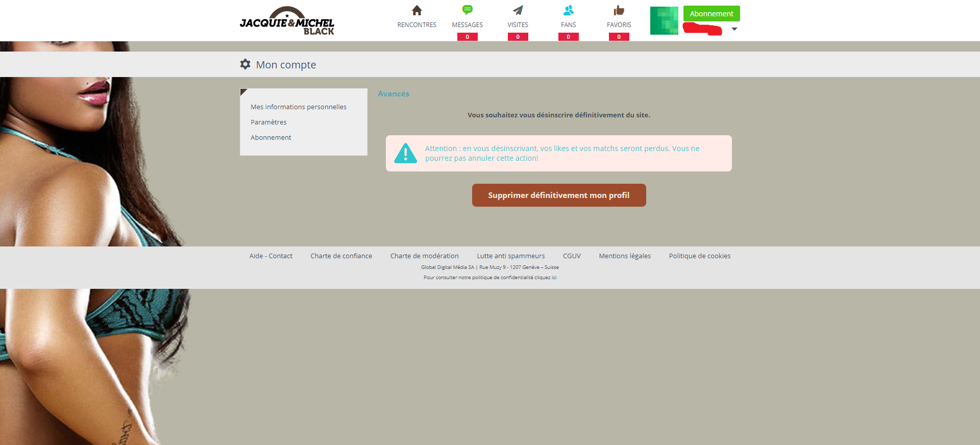Image resolution: width=980 pixels, height=445 pixels.
Task: Open the Charte de confiance link
Action: pos(341,256)
